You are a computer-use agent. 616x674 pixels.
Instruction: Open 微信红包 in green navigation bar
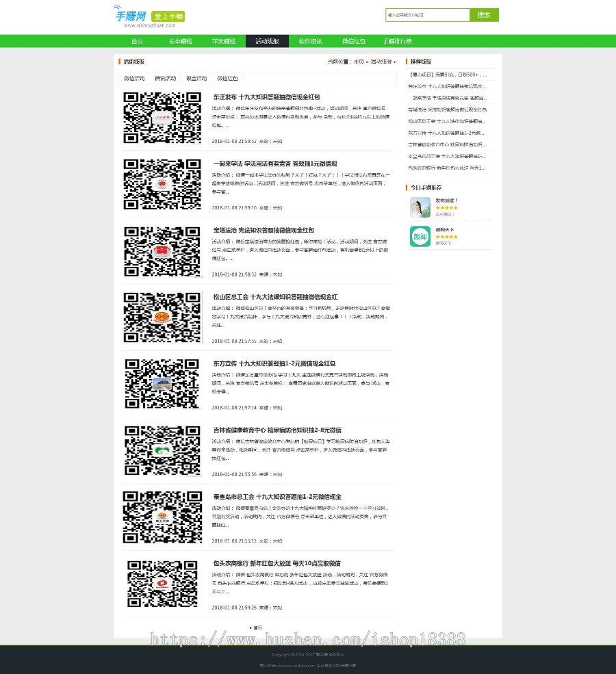point(353,41)
